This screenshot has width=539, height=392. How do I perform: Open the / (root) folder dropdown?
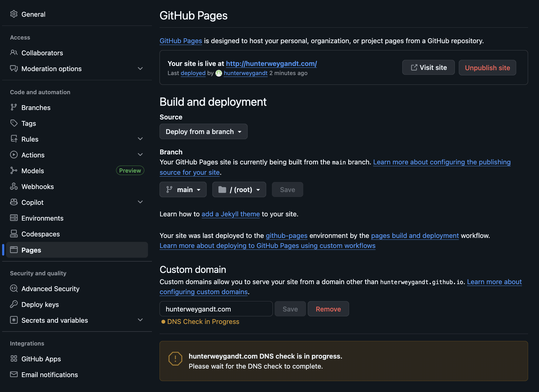point(239,190)
